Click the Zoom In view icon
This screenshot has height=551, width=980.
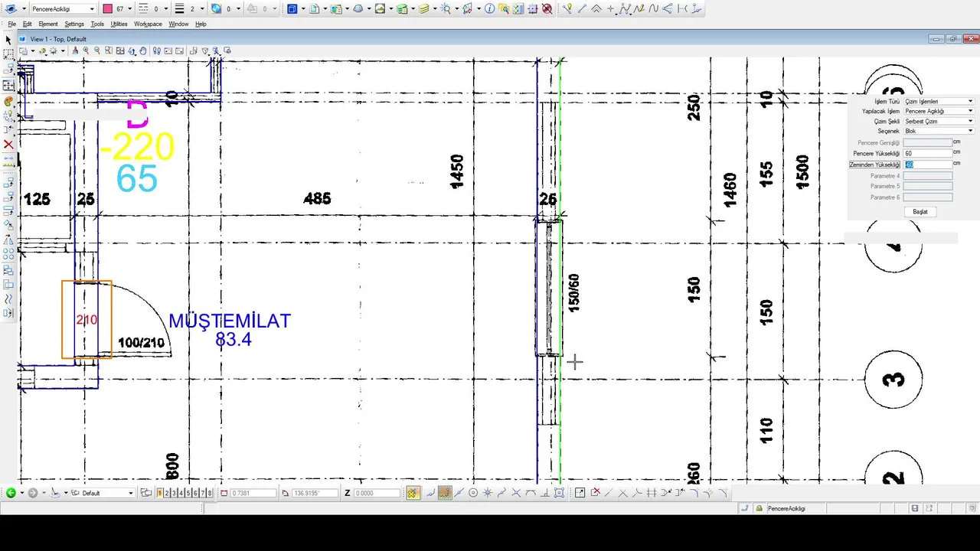tap(86, 51)
